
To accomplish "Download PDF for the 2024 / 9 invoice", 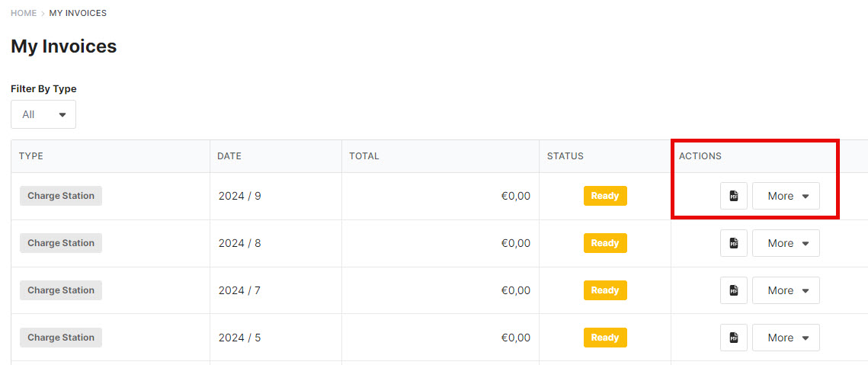I will 733,196.
